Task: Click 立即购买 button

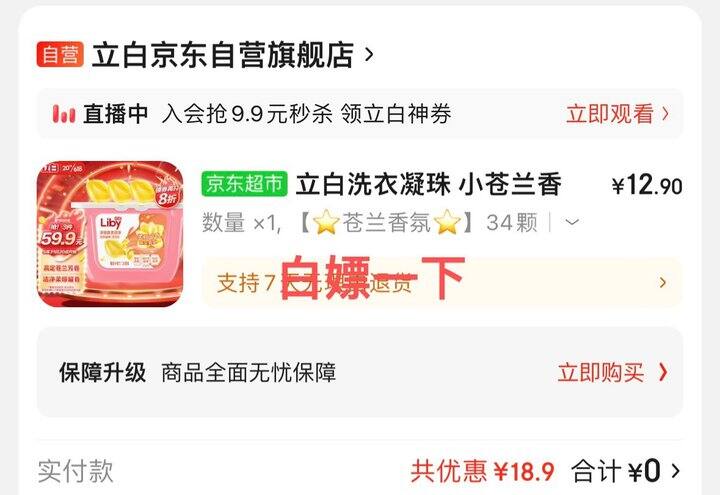Action: click(601, 372)
